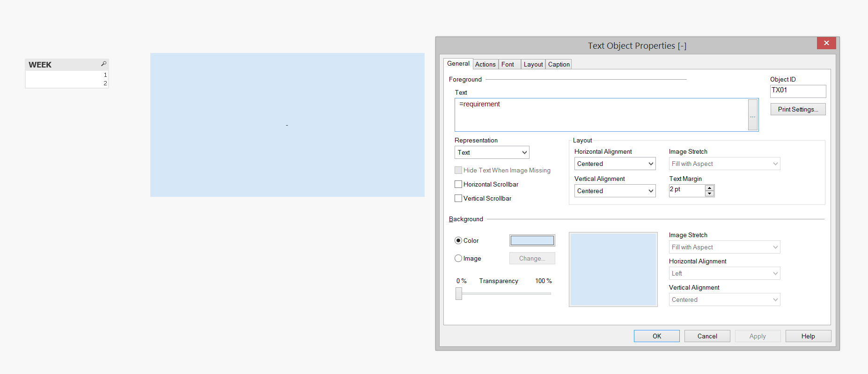Click into the Text expression field

602,115
